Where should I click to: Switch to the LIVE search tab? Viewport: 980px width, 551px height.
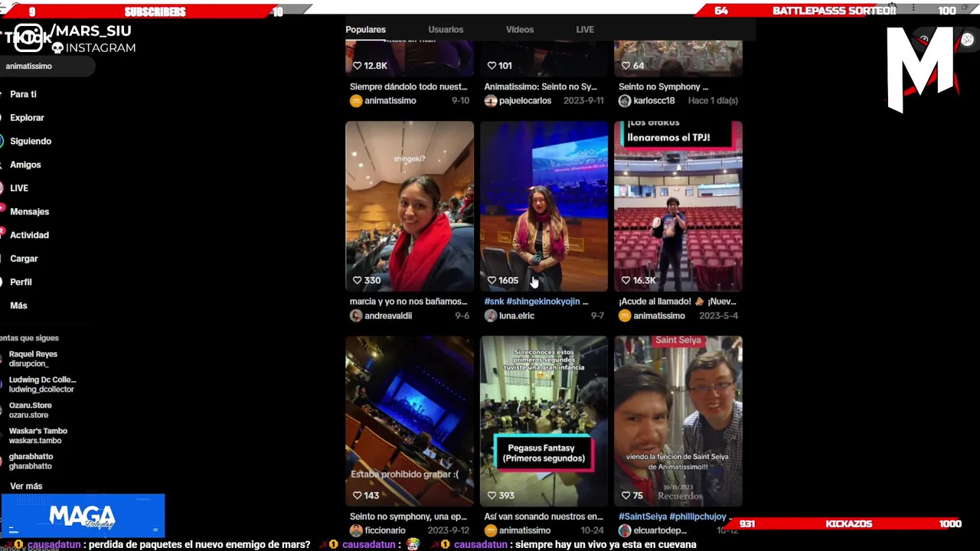coord(585,29)
